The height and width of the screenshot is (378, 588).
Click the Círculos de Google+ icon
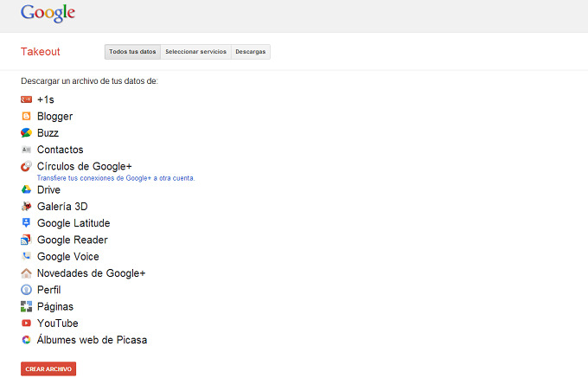coord(26,166)
